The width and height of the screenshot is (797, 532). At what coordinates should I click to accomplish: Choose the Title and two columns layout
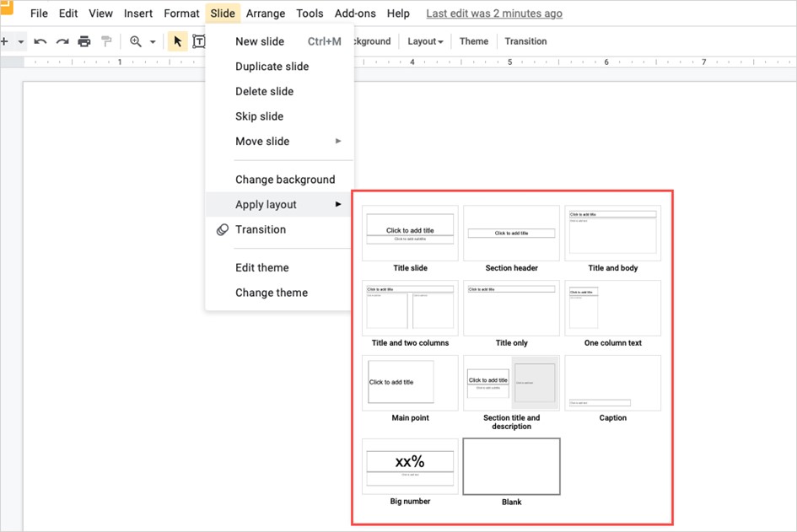tap(410, 309)
